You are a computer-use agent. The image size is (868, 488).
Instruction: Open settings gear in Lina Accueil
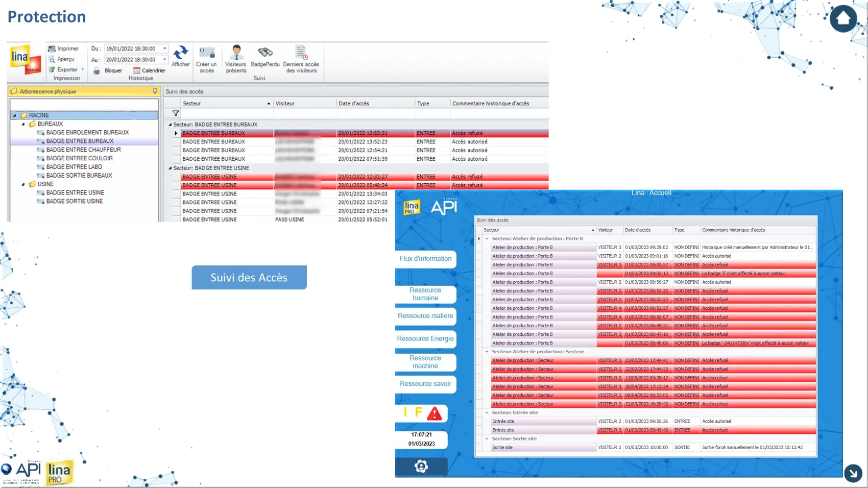coord(421,466)
